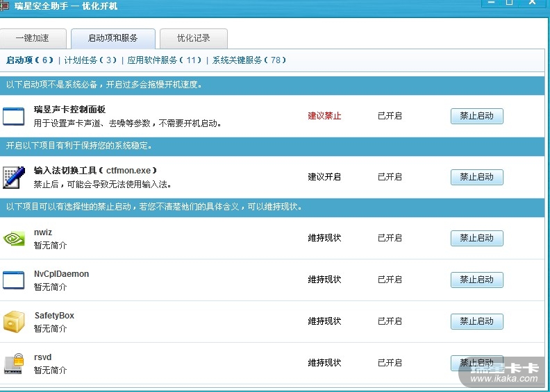550x392 pixels.
Task: Click 暂无简介 under rsvd
Action: (x=50, y=370)
